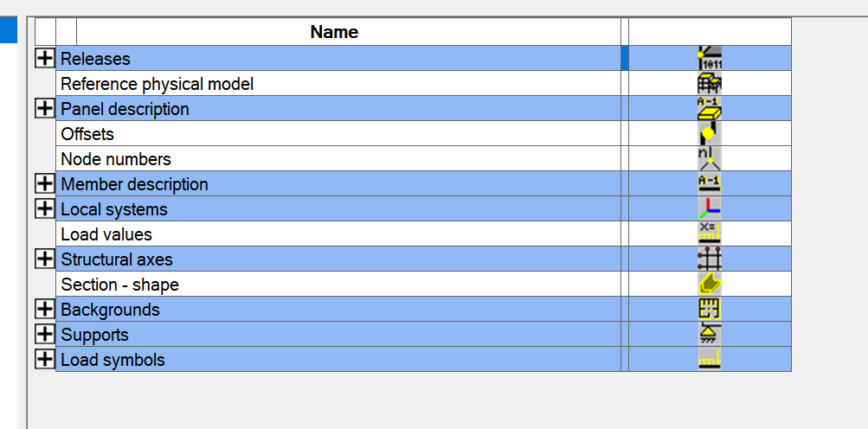Click the Structural axes grid icon
868x429 pixels.
click(x=710, y=259)
